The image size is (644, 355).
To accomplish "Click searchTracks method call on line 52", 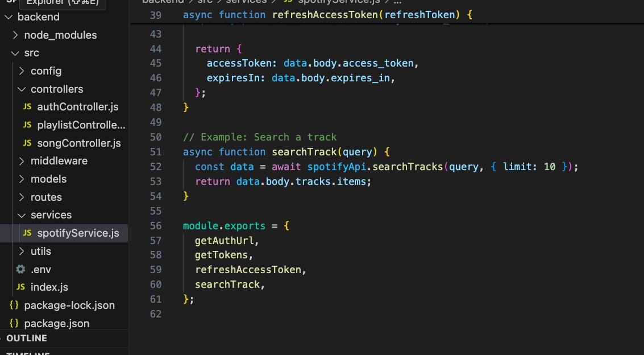I will 408,166.
